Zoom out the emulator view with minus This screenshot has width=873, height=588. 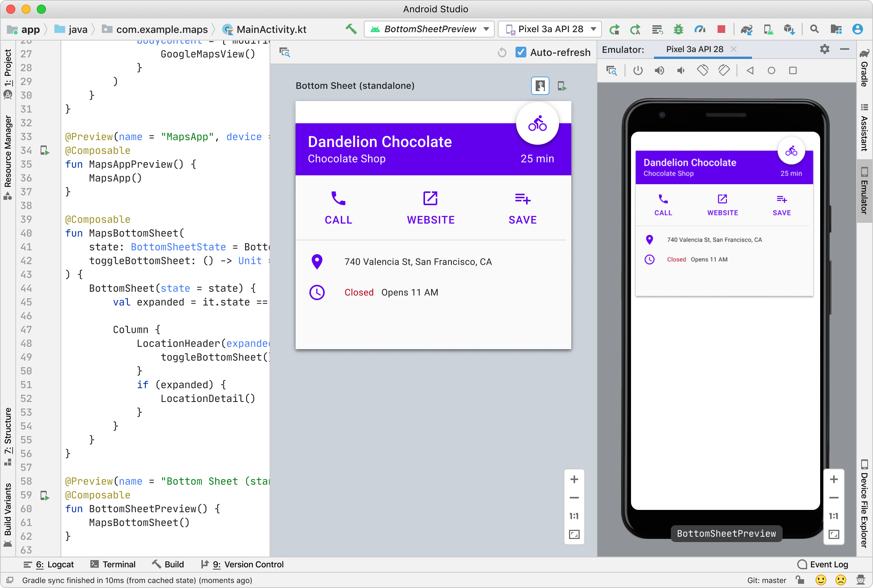point(834,498)
